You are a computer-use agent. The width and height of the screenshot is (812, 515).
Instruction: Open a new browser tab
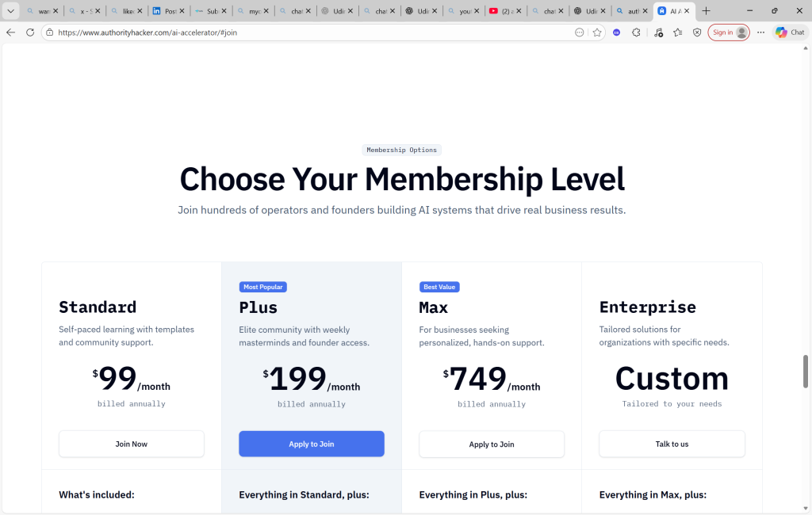(706, 11)
